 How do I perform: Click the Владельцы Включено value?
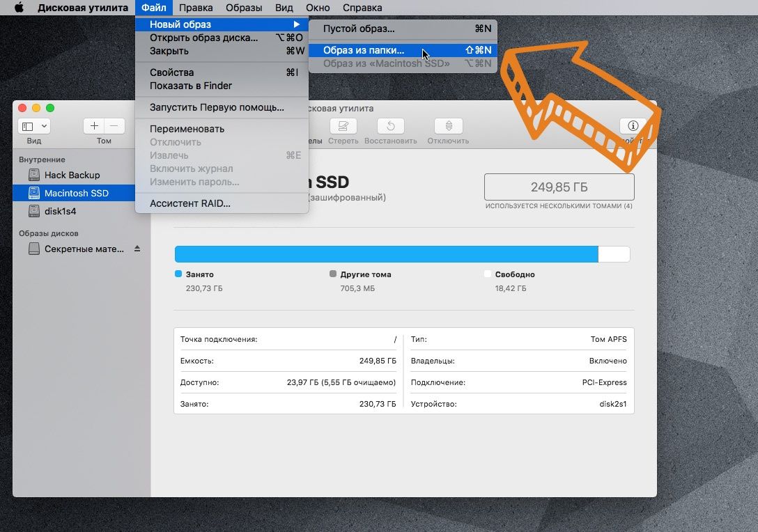(x=608, y=361)
